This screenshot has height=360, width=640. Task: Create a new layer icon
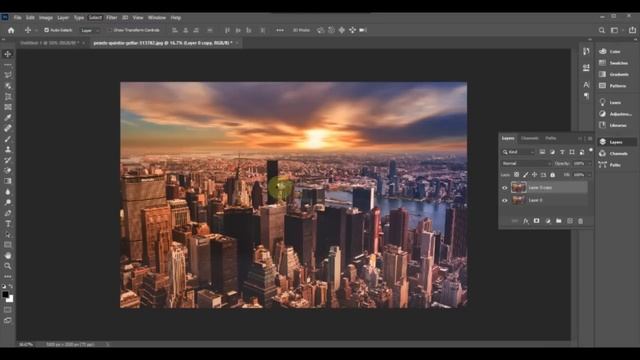tap(570, 221)
